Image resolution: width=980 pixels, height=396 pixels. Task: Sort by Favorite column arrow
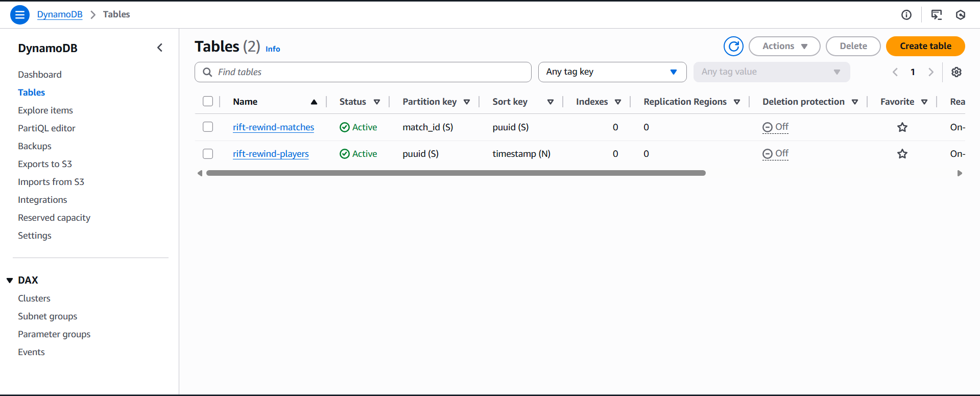(924, 102)
